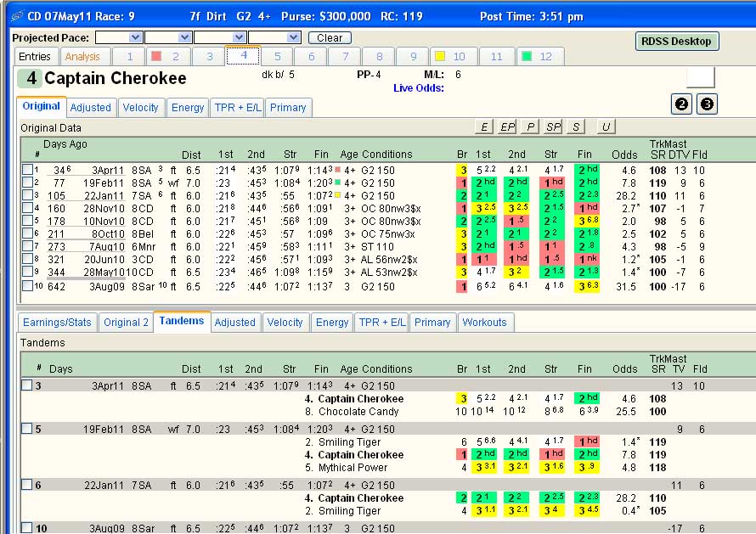Select lower Velocity tab
The width and height of the screenshot is (756, 534).
click(285, 323)
